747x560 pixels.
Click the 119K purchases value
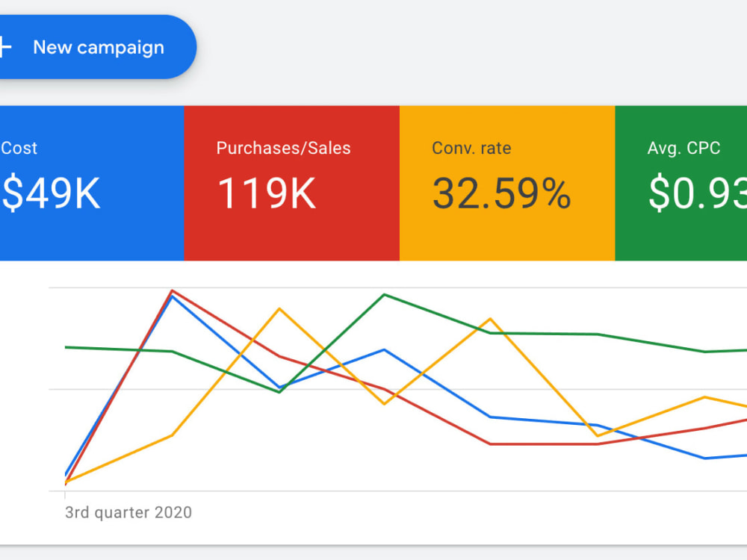point(267,193)
